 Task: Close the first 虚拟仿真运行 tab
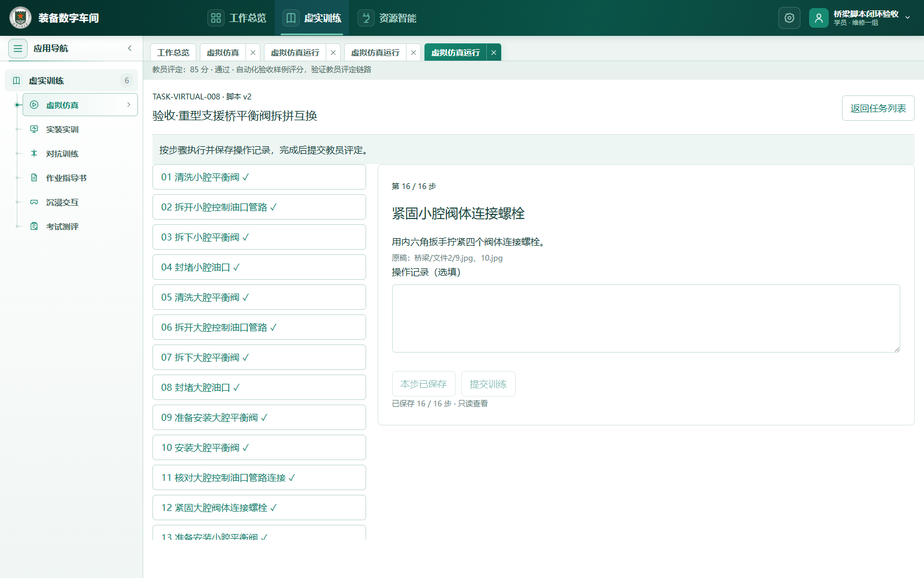[x=333, y=53]
